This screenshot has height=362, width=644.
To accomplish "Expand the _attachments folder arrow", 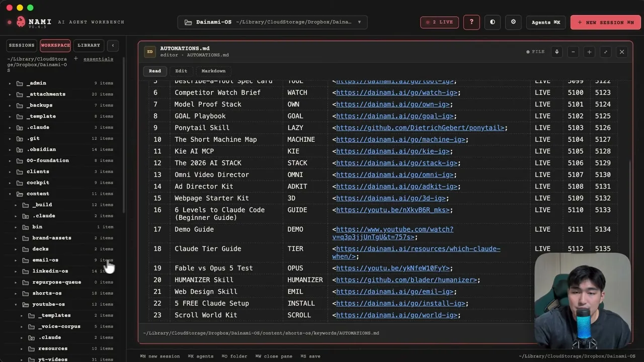I will coord(10,94).
